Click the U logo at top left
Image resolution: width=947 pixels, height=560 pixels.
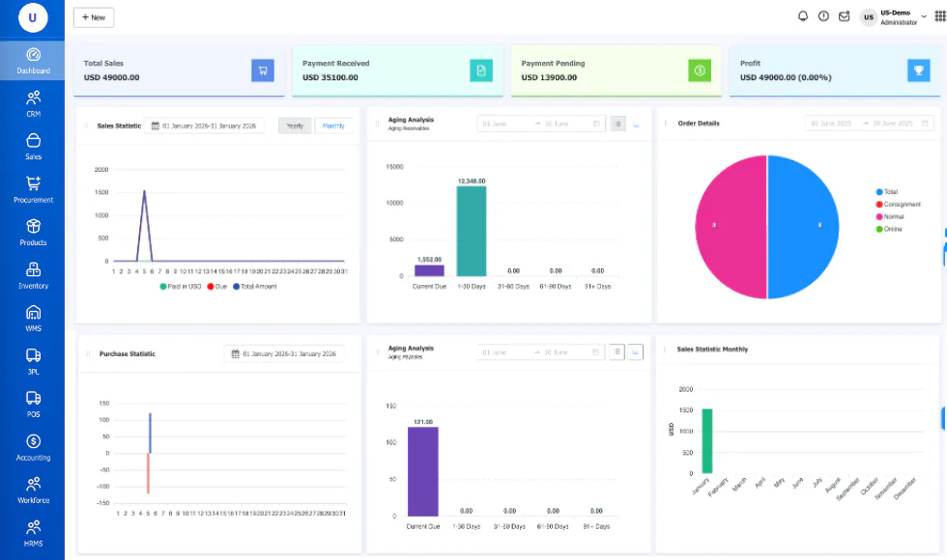click(x=33, y=17)
